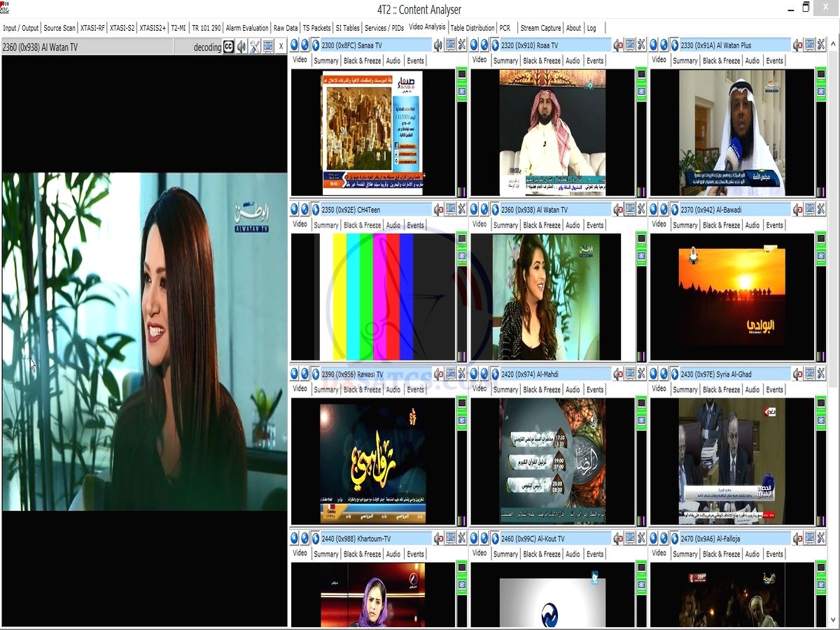The image size is (840, 630).
Task: Click the wrench tools icon for Sanaa TV
Action: click(461, 44)
